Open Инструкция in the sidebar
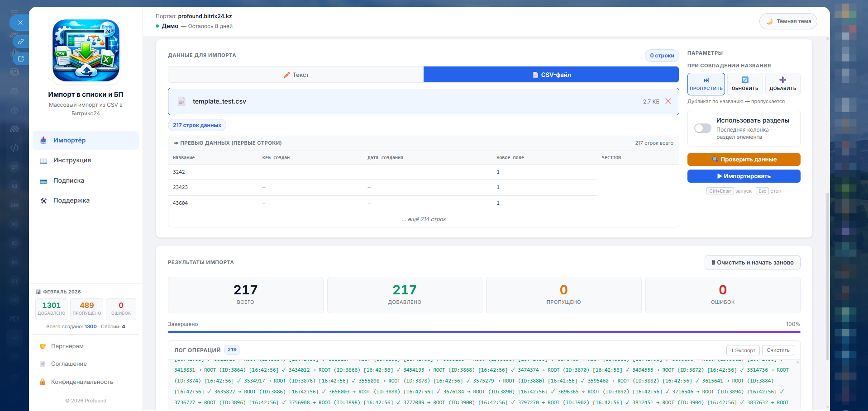This screenshot has width=868, height=411. pyautogui.click(x=72, y=161)
